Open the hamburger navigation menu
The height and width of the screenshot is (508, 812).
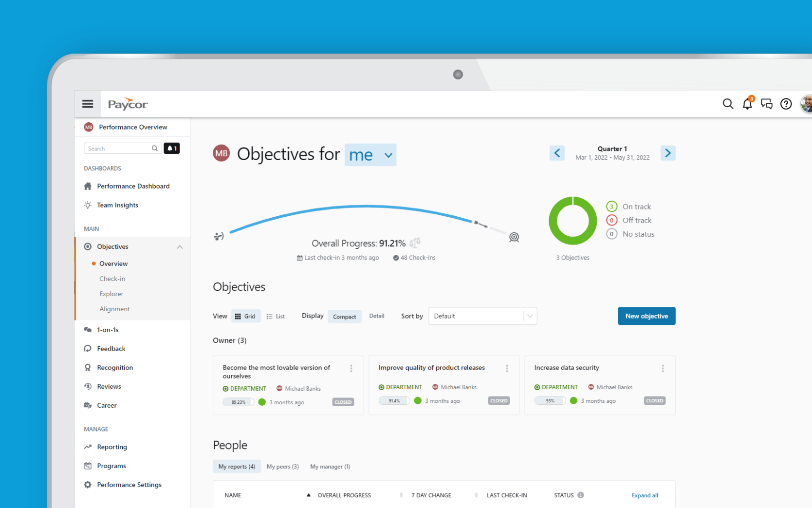(88, 104)
